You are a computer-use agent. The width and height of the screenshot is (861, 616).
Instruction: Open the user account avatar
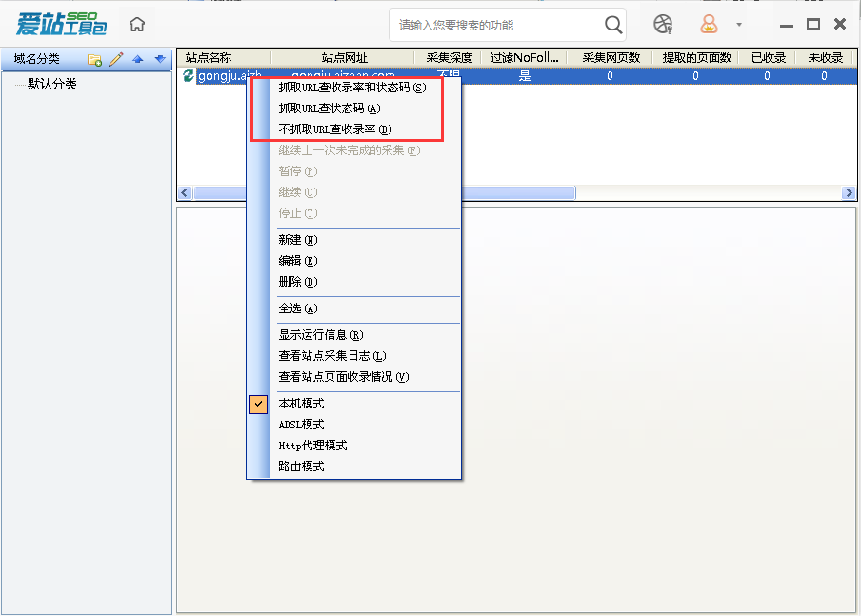[x=709, y=24]
